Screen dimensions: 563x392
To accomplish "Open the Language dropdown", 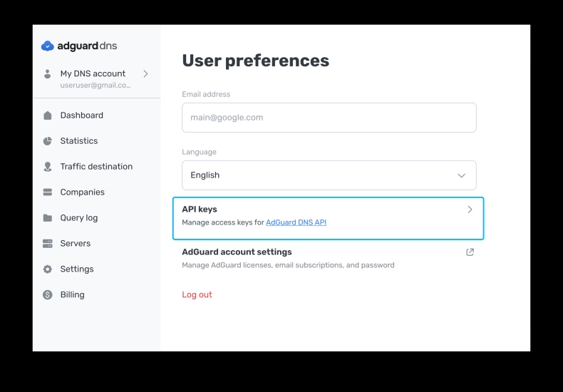I will point(329,175).
